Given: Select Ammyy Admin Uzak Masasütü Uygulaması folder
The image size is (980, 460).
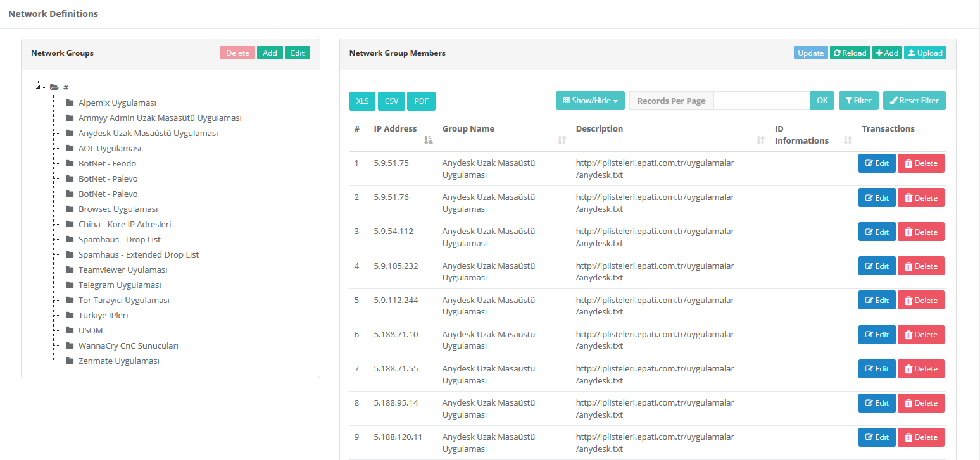Looking at the screenshot, I should (x=160, y=118).
